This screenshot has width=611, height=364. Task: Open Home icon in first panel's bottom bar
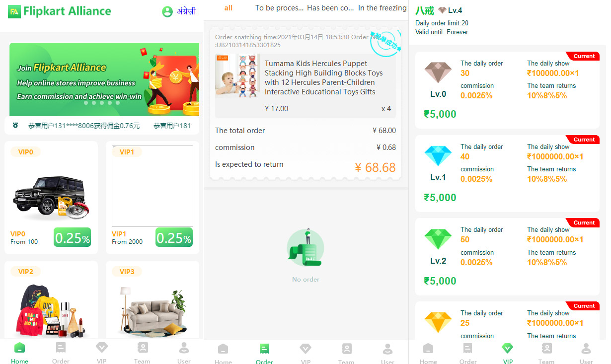(x=19, y=348)
